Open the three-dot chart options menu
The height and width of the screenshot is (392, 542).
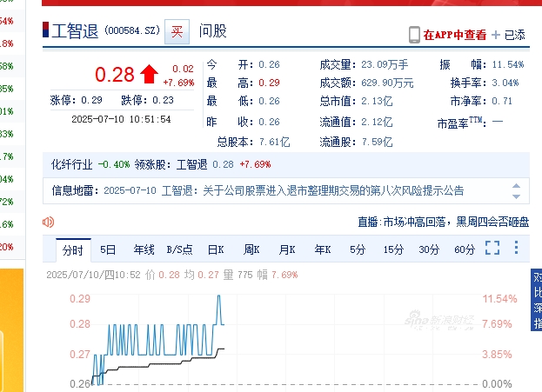[x=516, y=248]
